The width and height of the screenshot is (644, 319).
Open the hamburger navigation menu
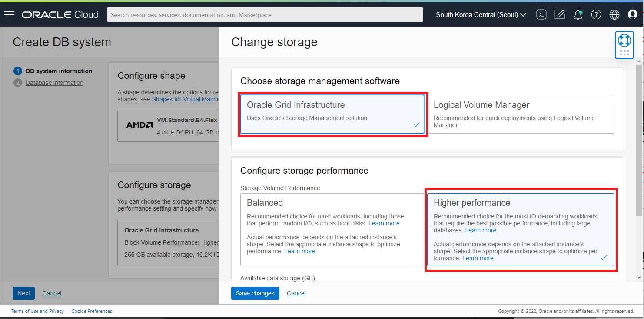pos(9,14)
